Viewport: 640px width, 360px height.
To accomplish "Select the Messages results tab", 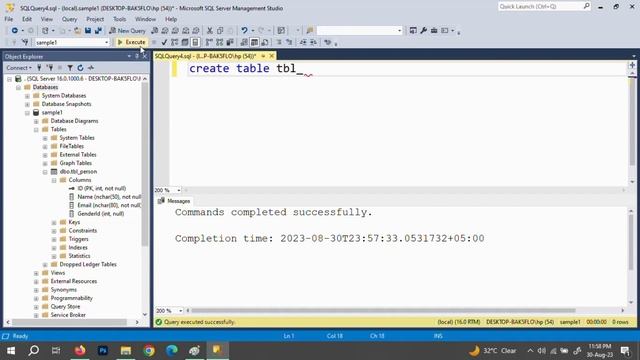I will point(174,201).
